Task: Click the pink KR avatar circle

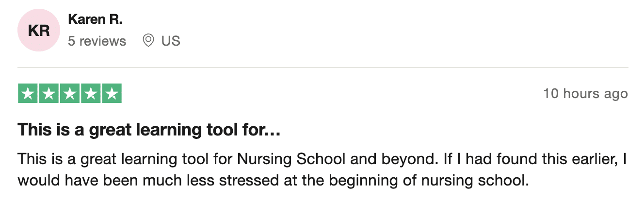Action: point(39,31)
